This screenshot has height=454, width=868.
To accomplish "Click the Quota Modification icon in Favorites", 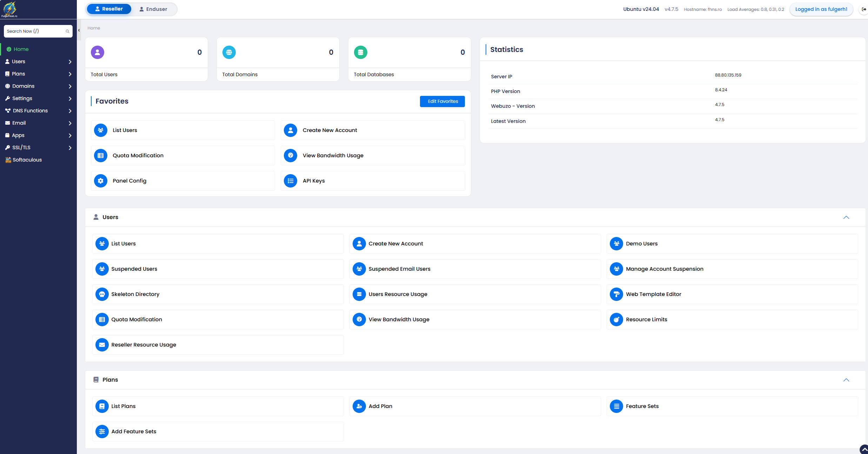I will coord(101,156).
